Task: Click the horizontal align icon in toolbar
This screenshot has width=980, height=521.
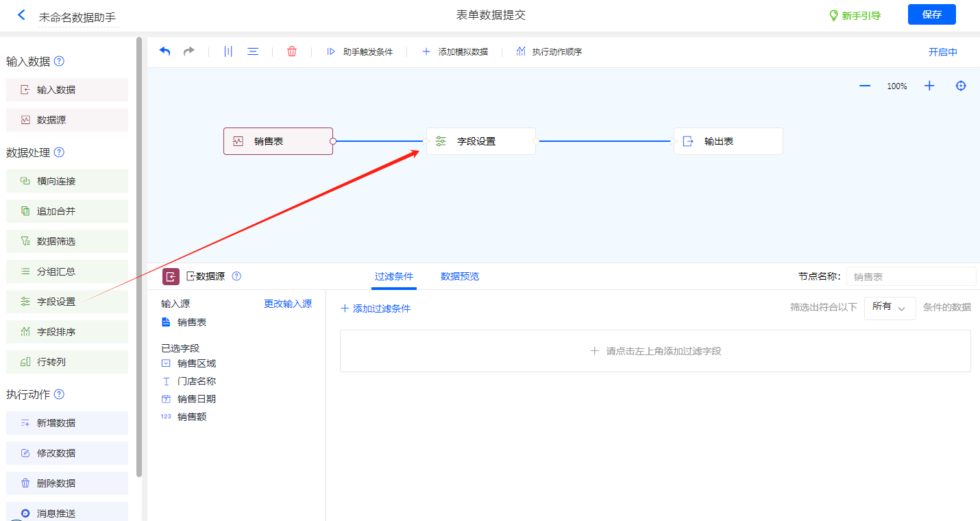Action: click(253, 51)
